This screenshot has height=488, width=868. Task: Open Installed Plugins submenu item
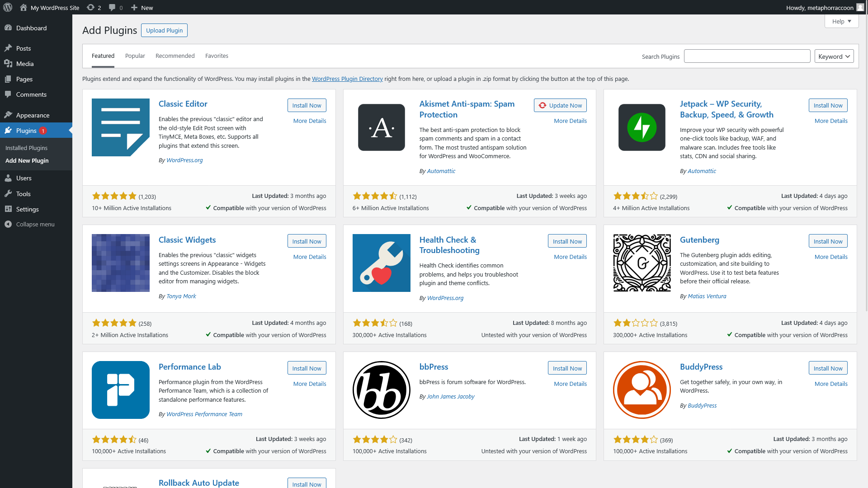click(x=26, y=148)
